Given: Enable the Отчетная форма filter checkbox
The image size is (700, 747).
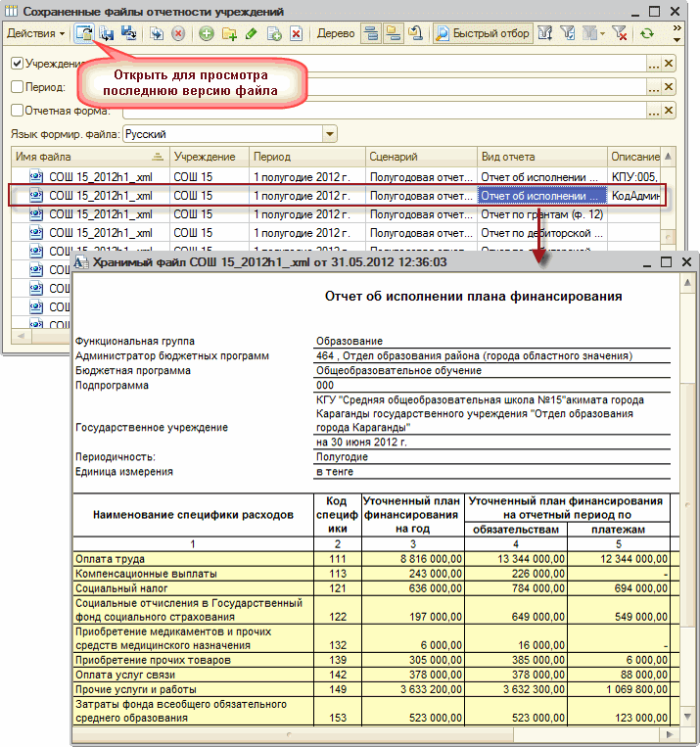Looking at the screenshot, I should tap(17, 111).
